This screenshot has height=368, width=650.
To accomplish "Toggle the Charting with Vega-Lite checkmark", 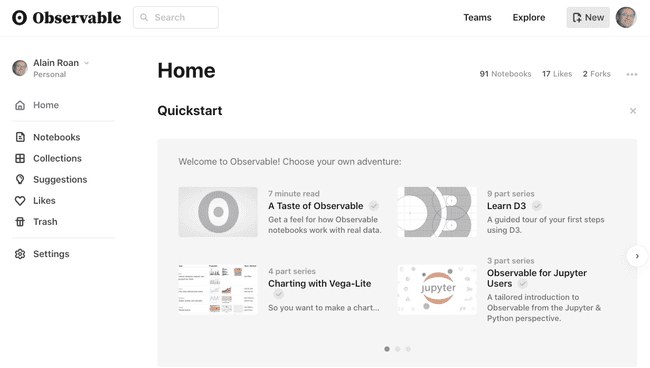I will click(279, 294).
